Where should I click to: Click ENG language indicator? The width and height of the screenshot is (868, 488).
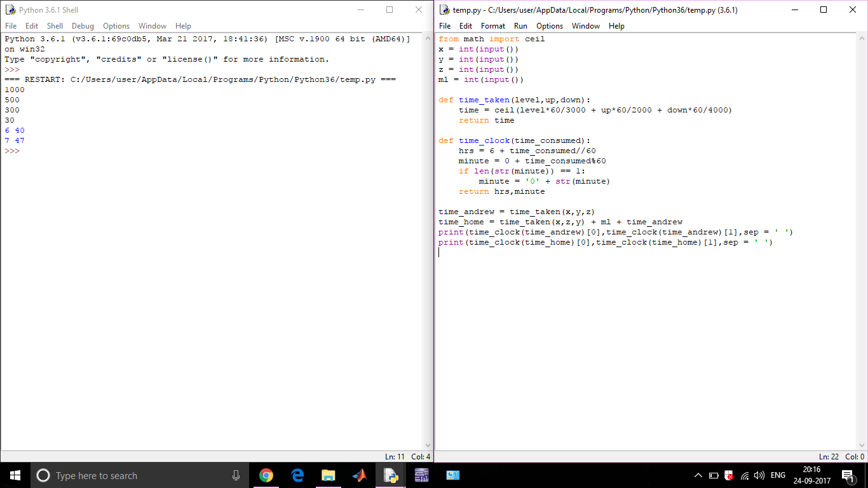(x=778, y=475)
